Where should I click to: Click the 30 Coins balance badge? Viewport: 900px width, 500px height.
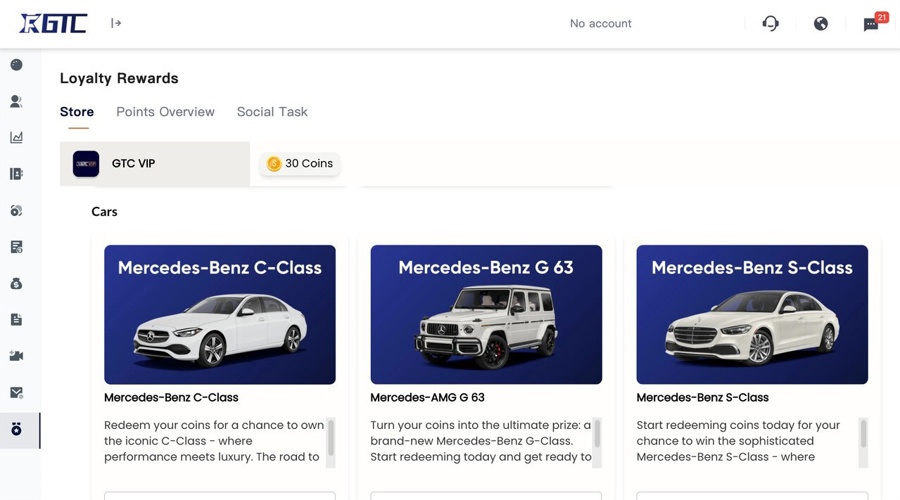[300, 164]
